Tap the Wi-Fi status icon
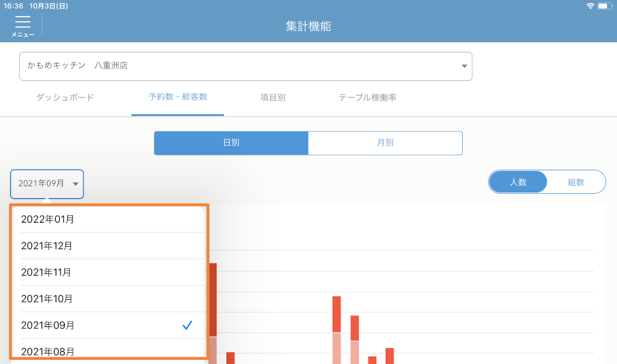Image resolution: width=617 pixels, height=364 pixels. [590, 6]
